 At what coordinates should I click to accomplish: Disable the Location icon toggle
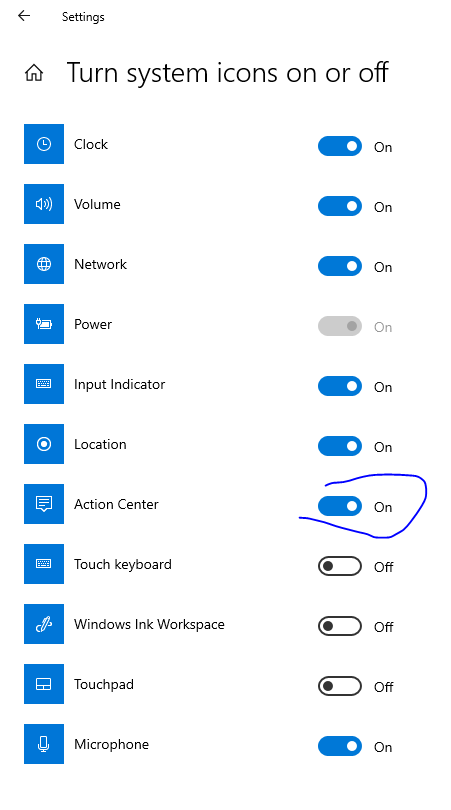(340, 446)
